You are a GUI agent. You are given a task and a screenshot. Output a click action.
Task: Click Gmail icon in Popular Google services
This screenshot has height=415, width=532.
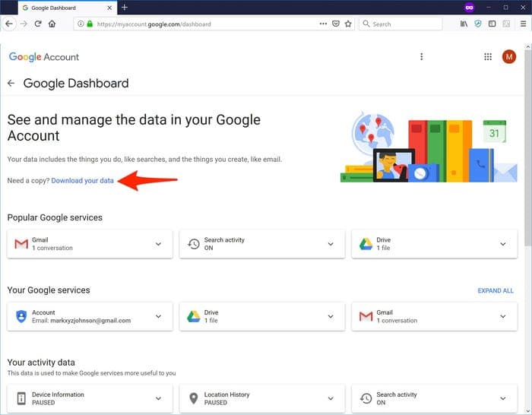pyautogui.click(x=21, y=244)
